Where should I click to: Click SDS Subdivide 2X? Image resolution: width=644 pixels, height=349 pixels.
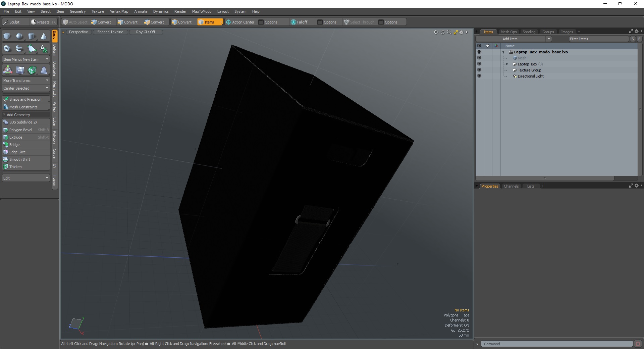coord(26,122)
